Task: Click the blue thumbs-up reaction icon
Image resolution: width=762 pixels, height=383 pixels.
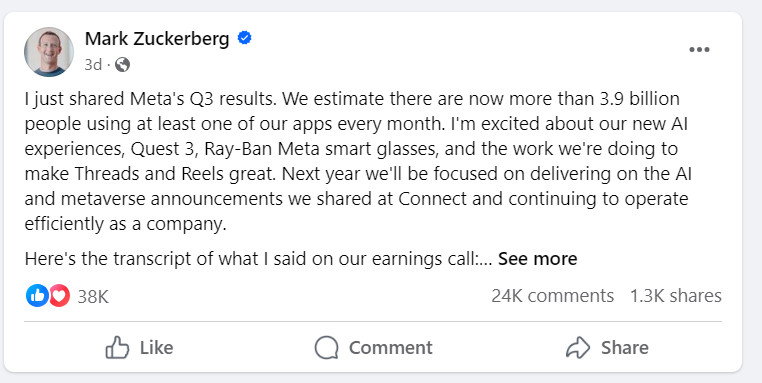Action: pyautogui.click(x=37, y=296)
